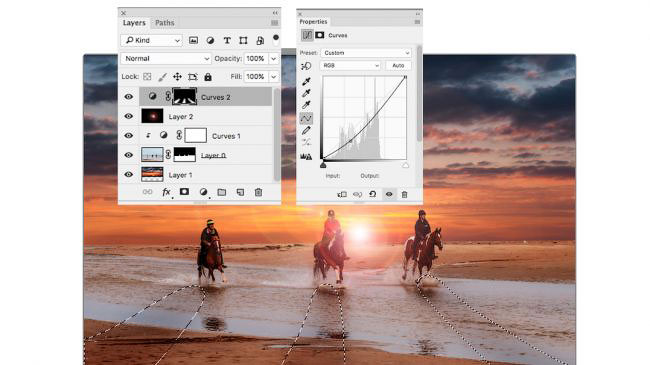Filter layers by shape layer icon

pos(243,40)
